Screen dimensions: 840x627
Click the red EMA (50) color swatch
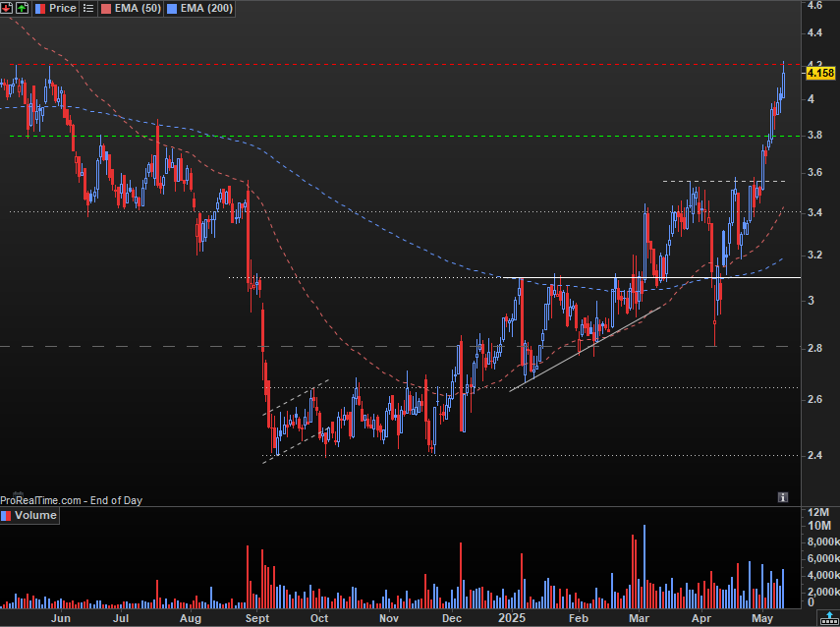point(106,9)
